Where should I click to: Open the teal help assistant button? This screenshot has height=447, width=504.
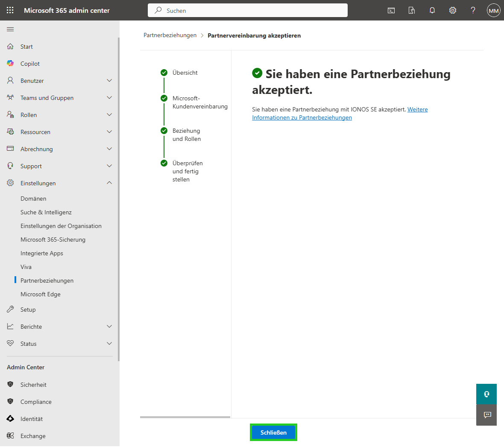click(486, 394)
